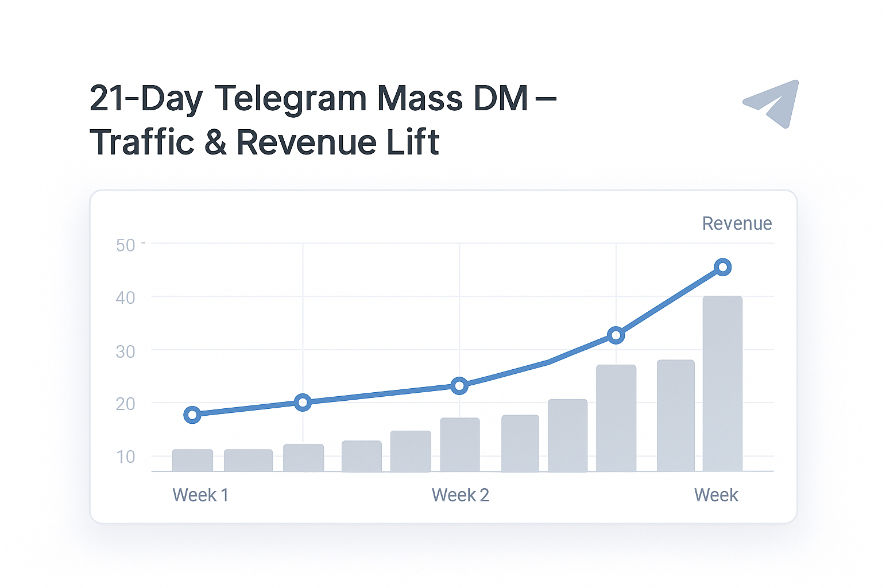Viewport: 882px width, 588px height.
Task: Click the Revenue legend label
Action: click(x=737, y=223)
